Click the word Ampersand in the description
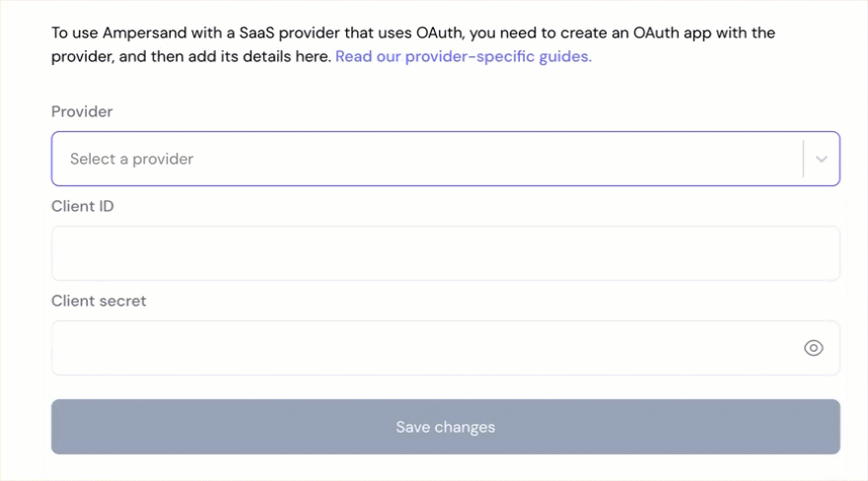Image resolution: width=868 pixels, height=481 pixels. (x=144, y=34)
